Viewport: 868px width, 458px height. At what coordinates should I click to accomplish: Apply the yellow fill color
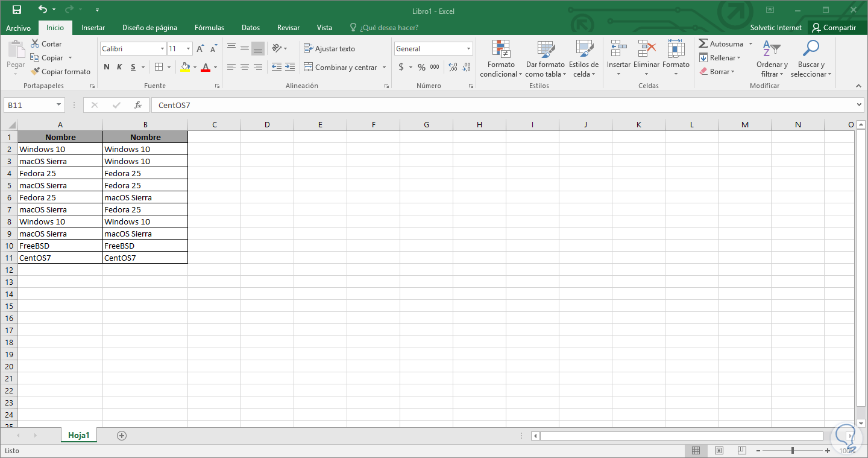(186, 67)
